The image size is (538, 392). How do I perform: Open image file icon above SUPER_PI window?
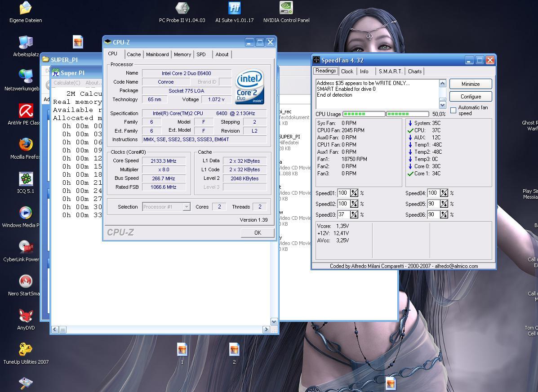coord(78,42)
